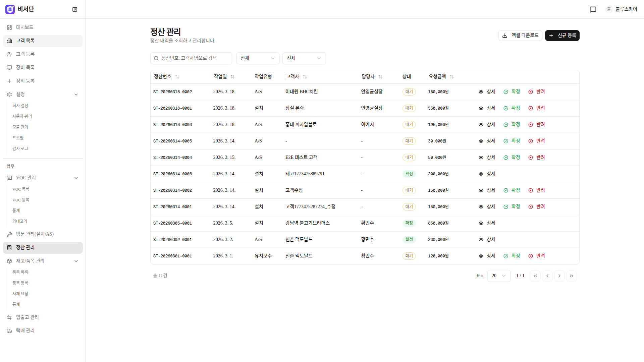Open 고객 등록 page
This screenshot has width=644, height=362.
43,54
